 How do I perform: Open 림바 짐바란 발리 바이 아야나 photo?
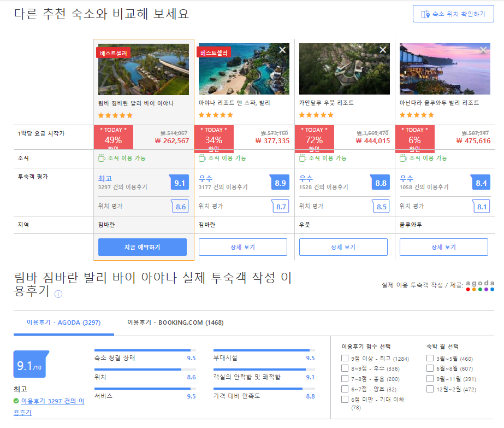coord(144,69)
